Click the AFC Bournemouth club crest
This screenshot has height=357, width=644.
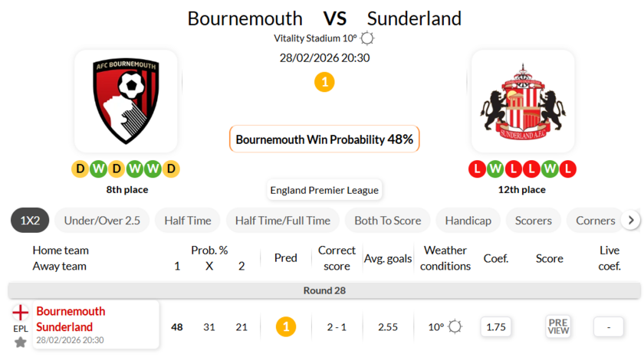[x=126, y=101]
